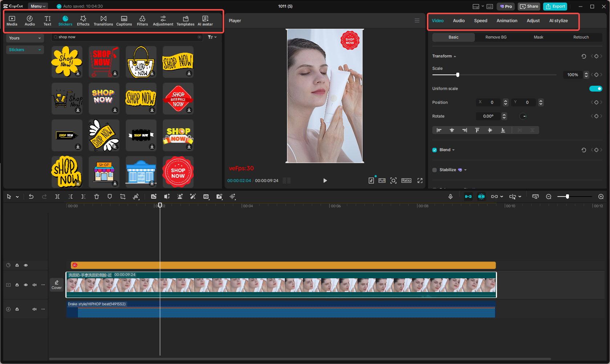This screenshot has height=364, width=610.
Task: Click the Undo icon above the timeline
Action: tap(31, 197)
